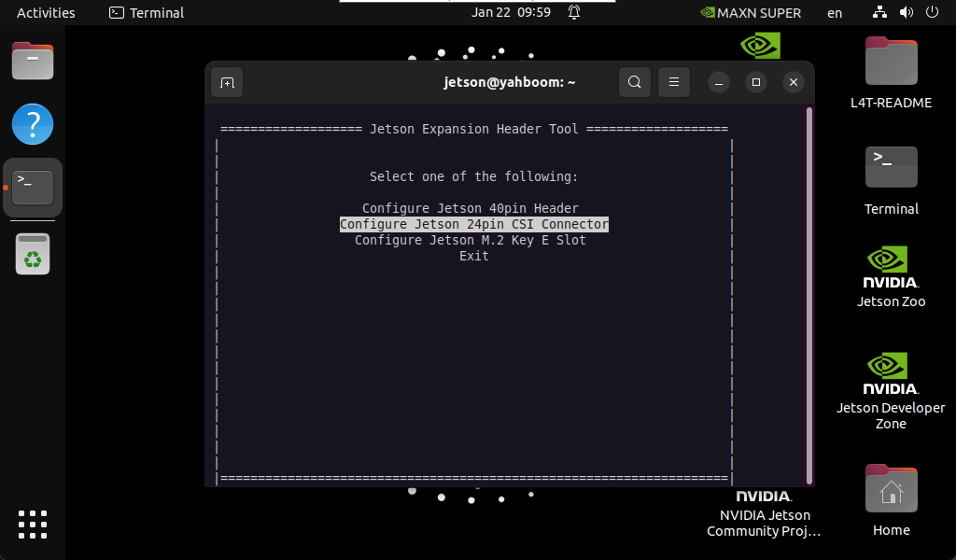
Task: Open the MAXN SUPER power mode menu
Action: tap(751, 12)
